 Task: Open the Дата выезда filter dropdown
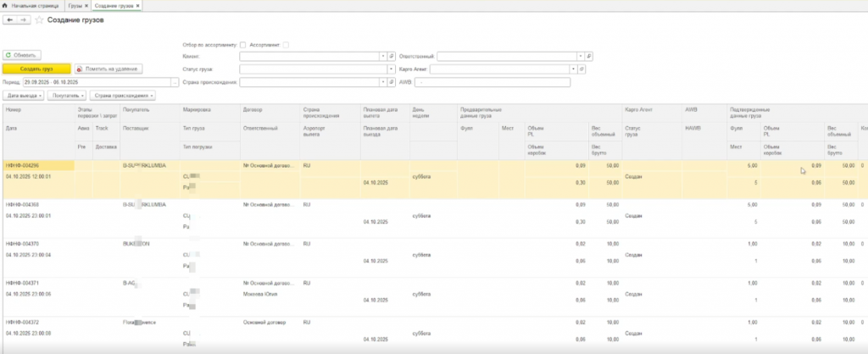(x=25, y=96)
